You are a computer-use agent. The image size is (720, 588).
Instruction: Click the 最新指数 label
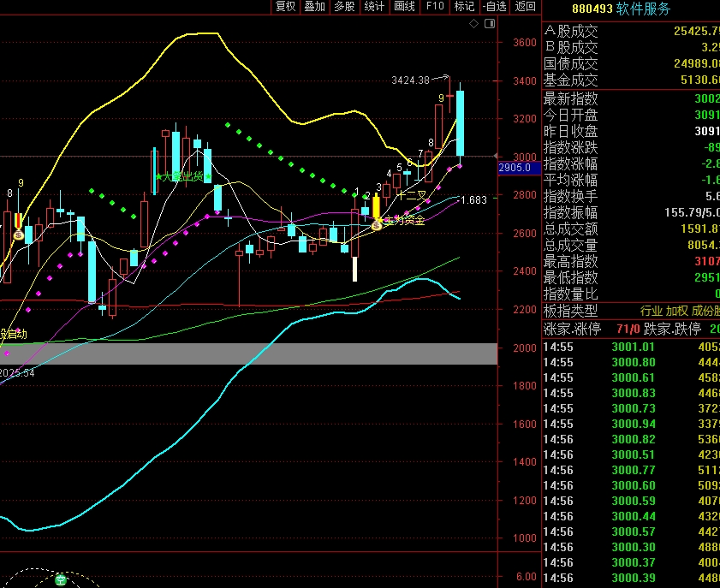pyautogui.click(x=571, y=98)
